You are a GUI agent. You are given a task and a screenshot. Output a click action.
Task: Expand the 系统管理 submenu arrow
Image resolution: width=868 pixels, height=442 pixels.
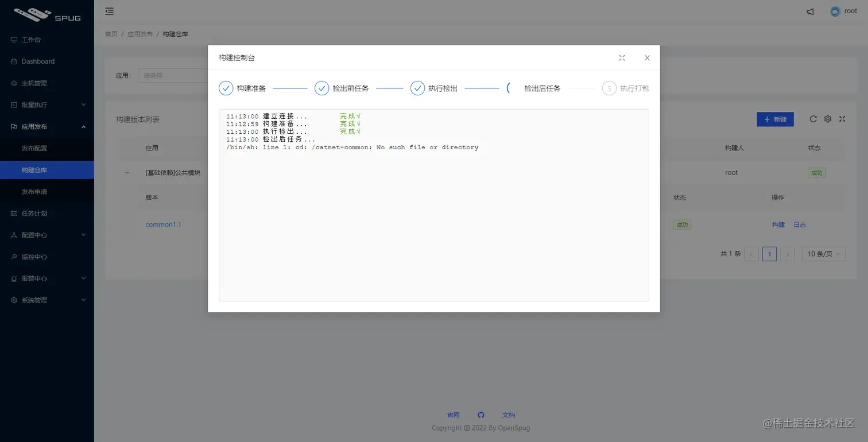[x=83, y=300]
